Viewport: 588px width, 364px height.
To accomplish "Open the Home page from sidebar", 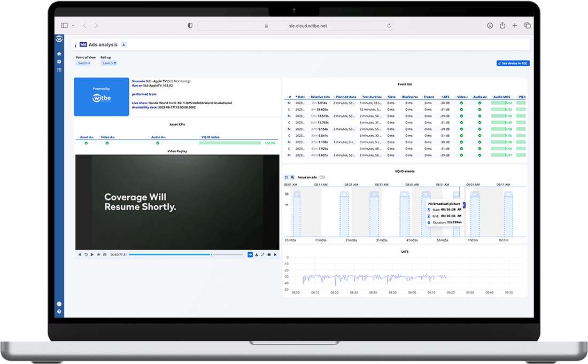I will click(x=59, y=54).
